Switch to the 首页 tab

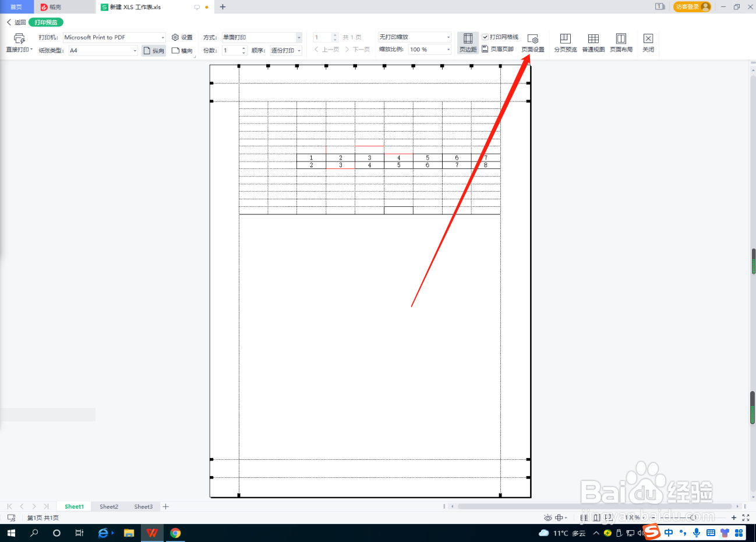16,7
